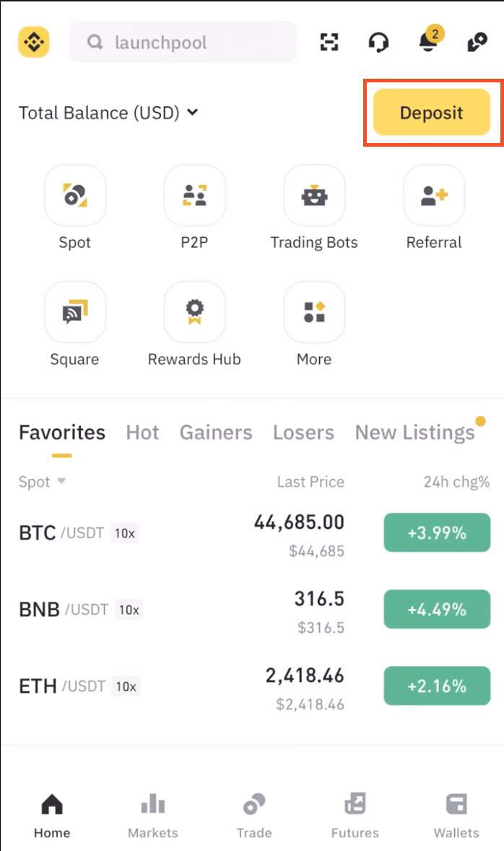Open the New Listings tab
504x851 pixels.
413,432
